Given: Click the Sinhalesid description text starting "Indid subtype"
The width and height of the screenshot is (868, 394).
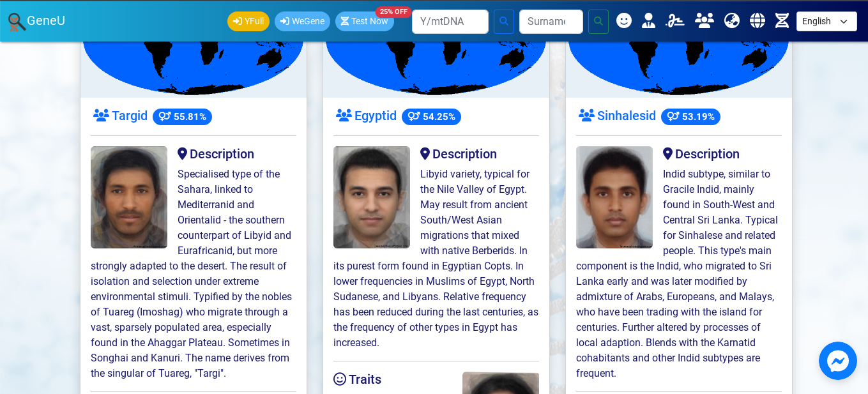Looking at the screenshot, I should (679, 273).
